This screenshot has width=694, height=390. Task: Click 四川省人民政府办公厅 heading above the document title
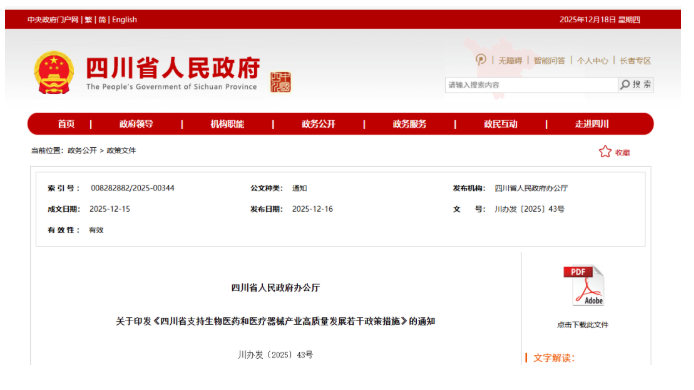[275, 288]
